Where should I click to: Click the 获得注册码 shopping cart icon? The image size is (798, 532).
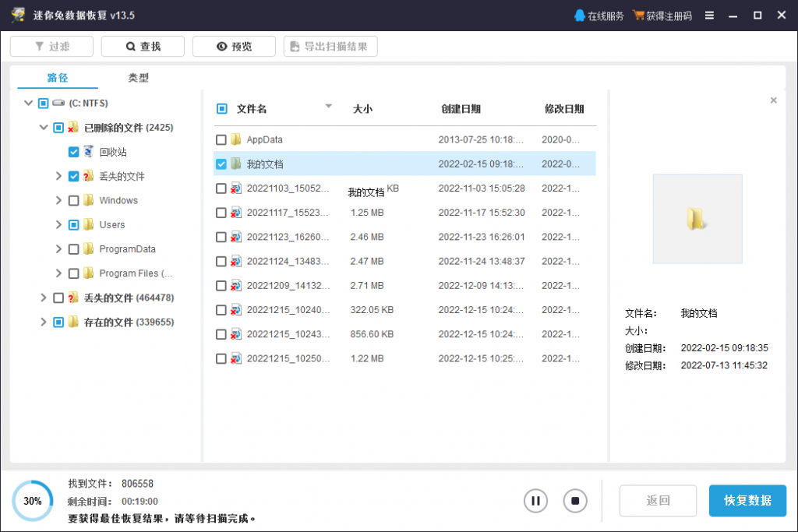[638, 16]
